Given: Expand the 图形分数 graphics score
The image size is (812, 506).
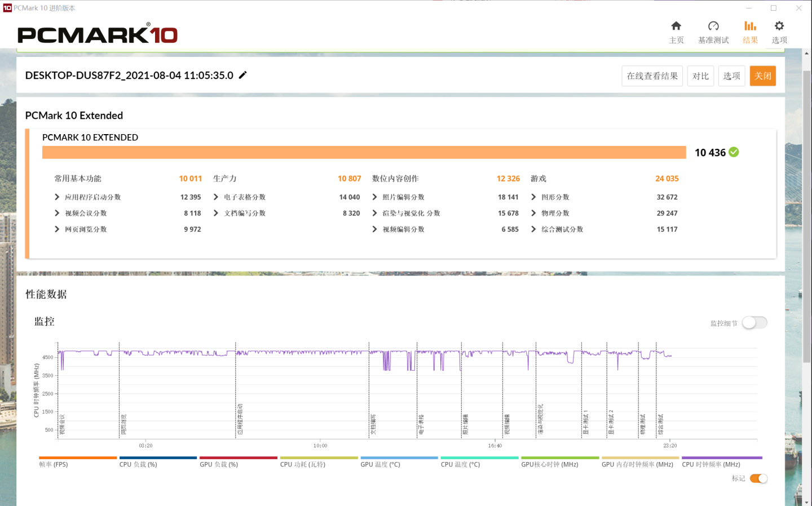Looking at the screenshot, I should 533,197.
